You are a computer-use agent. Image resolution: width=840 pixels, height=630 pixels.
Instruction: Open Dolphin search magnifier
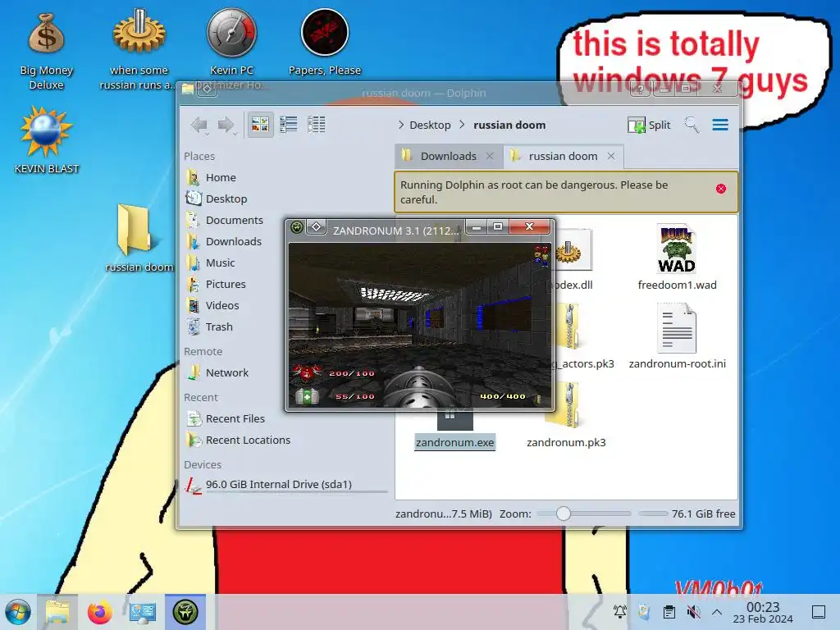click(692, 125)
